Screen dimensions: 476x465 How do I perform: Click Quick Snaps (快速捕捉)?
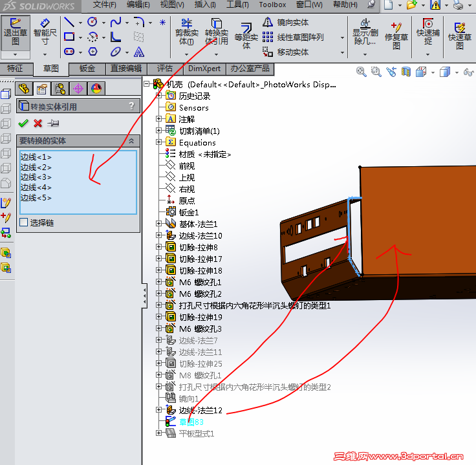[x=428, y=32]
